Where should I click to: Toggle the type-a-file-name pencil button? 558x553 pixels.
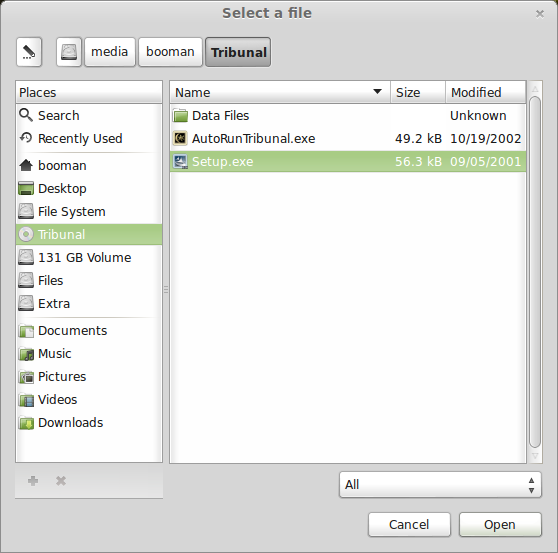[x=29, y=52]
